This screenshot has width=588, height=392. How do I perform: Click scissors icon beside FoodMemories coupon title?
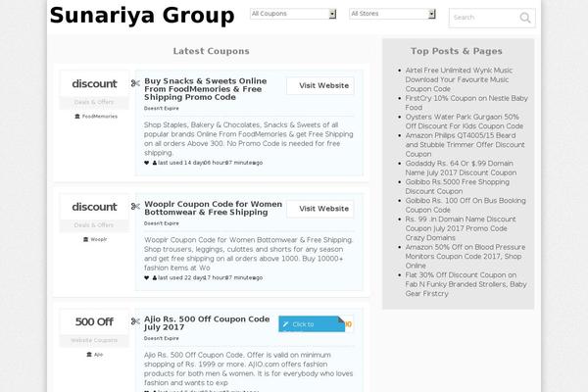point(135,83)
